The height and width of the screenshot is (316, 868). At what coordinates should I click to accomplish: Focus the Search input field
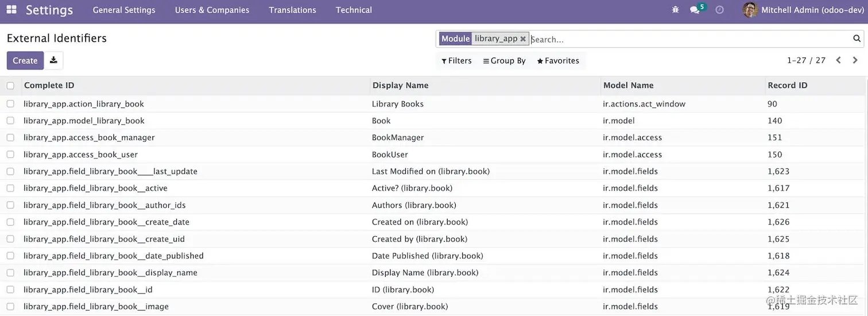[689, 39]
